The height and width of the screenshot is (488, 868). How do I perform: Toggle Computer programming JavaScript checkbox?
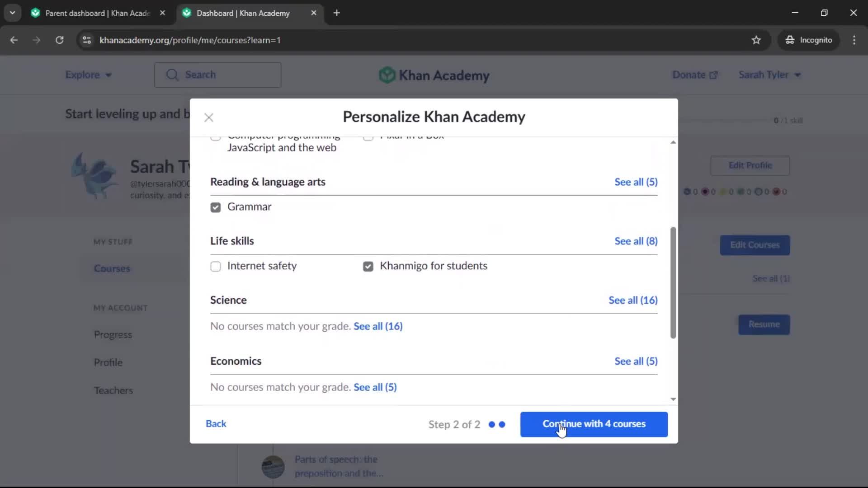pyautogui.click(x=216, y=137)
